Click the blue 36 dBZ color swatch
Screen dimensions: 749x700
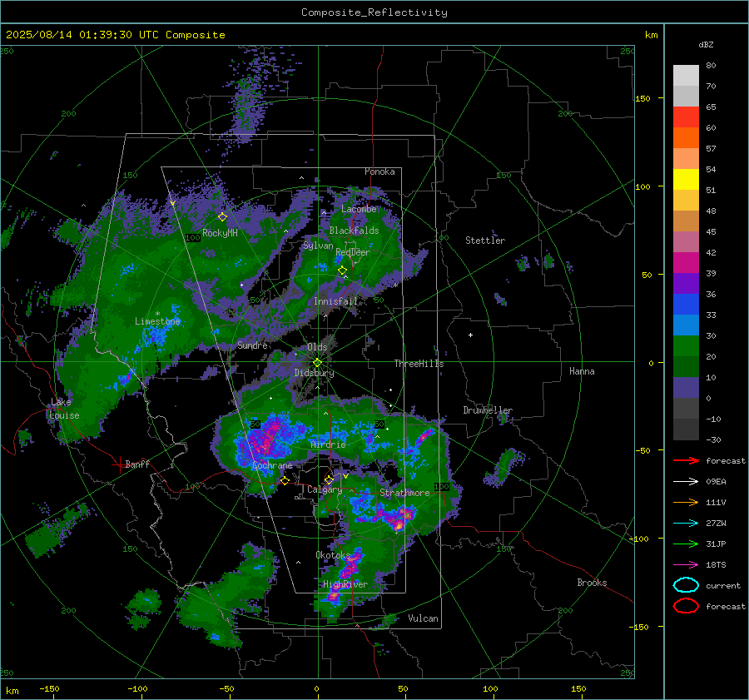tap(686, 305)
